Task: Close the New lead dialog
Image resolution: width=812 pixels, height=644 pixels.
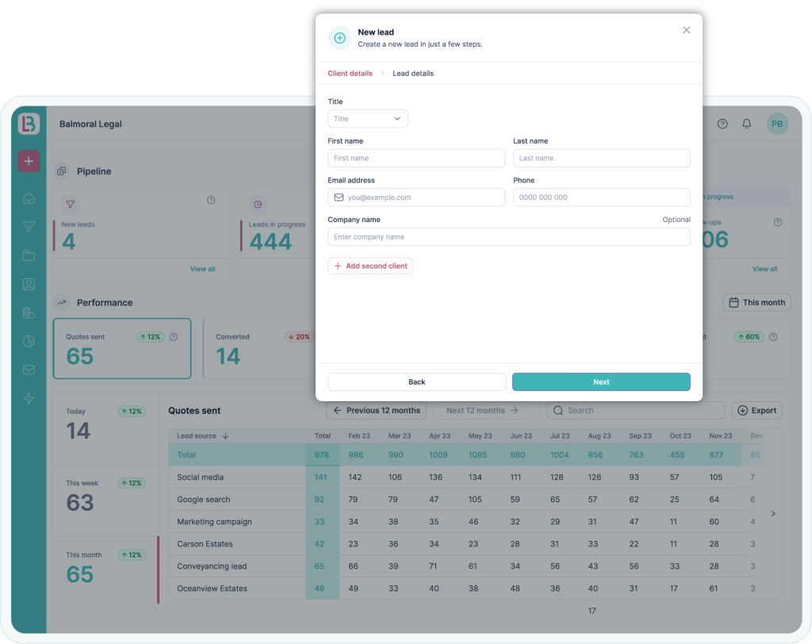Action: click(x=687, y=30)
